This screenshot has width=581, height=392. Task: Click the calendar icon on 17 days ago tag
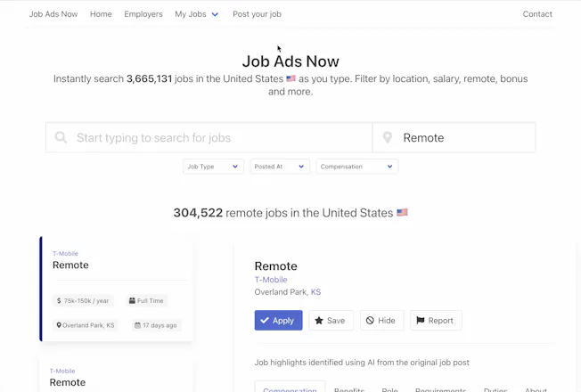[137, 325]
